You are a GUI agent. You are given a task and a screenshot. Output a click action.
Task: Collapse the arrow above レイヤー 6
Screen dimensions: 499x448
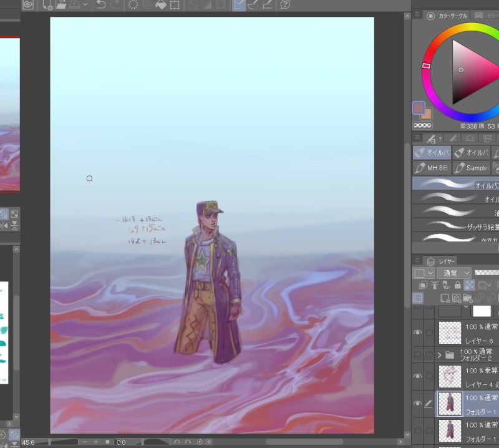pos(466,306)
